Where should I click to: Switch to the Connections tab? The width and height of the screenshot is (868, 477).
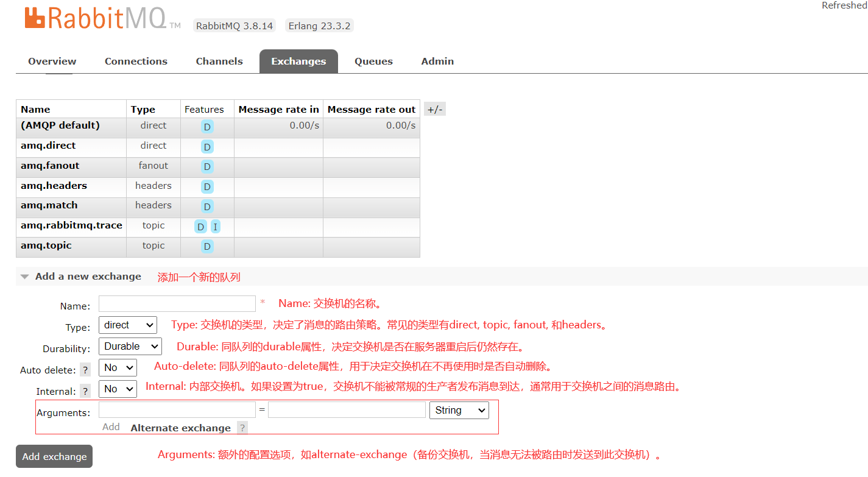pos(136,62)
